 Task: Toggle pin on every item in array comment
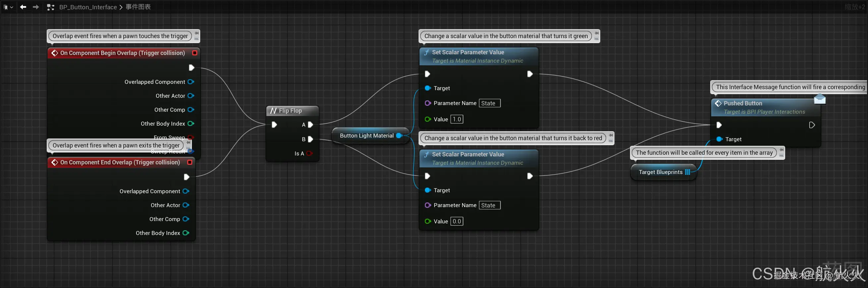coord(781,150)
